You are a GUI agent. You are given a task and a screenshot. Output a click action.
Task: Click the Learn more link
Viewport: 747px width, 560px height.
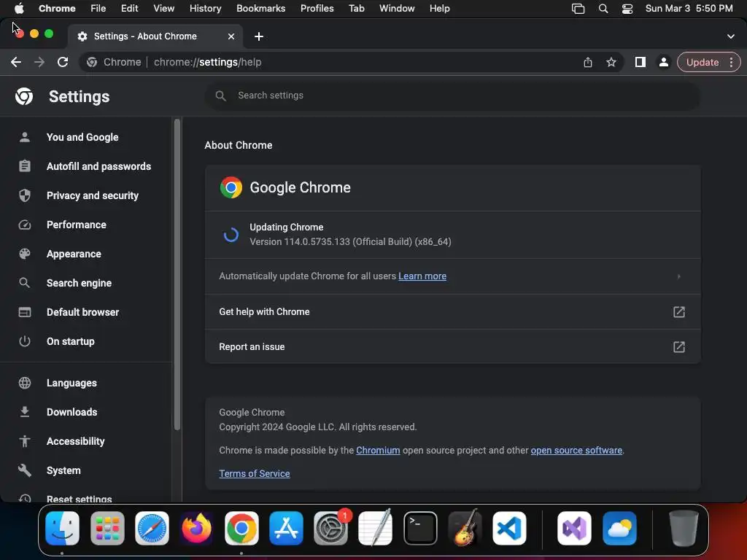click(x=422, y=276)
